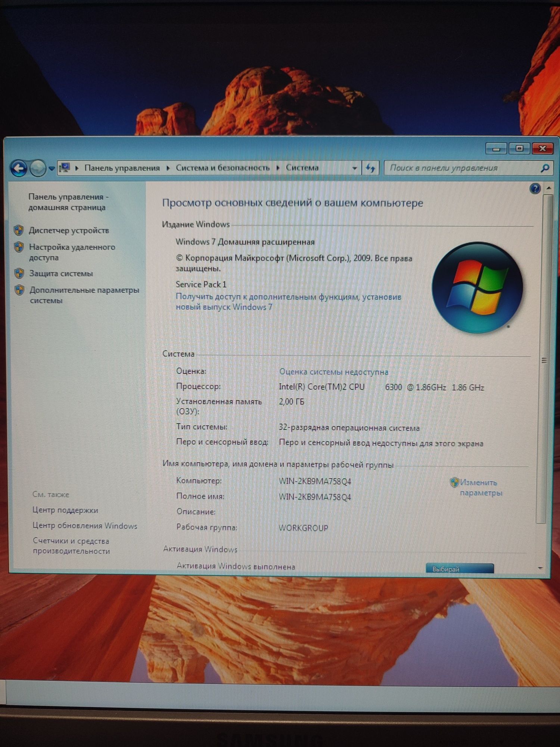The height and width of the screenshot is (747, 560).
Task: Click Windows 7 Домашняя расширенная text
Action: (245, 242)
